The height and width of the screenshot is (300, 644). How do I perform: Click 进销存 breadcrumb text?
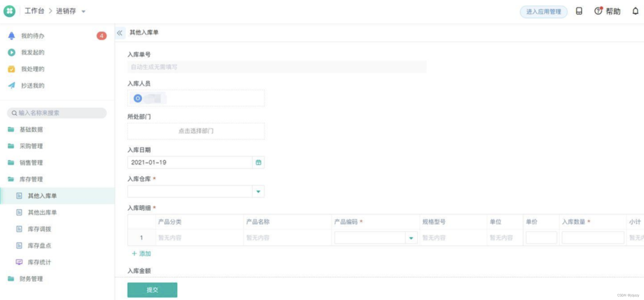[66, 11]
